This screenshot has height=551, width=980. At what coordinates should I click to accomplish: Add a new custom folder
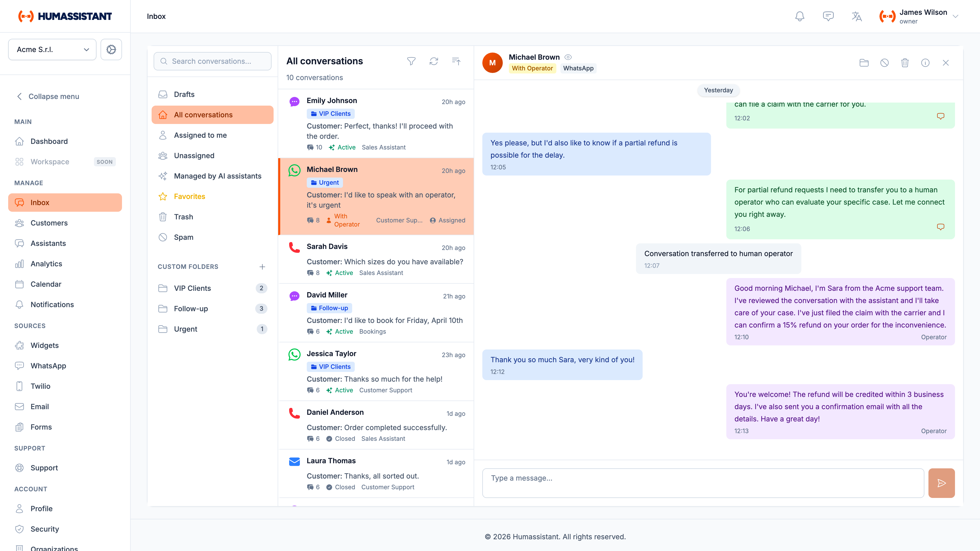point(262,267)
